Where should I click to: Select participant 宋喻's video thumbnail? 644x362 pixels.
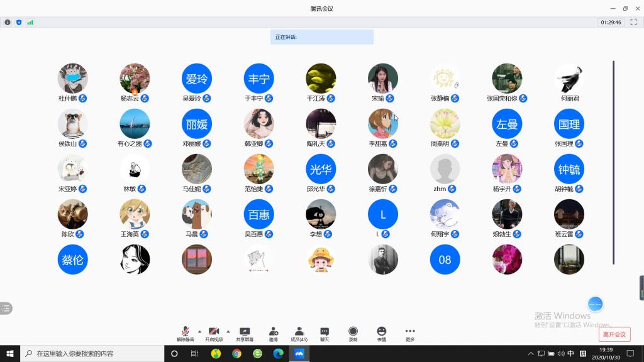coord(382,79)
